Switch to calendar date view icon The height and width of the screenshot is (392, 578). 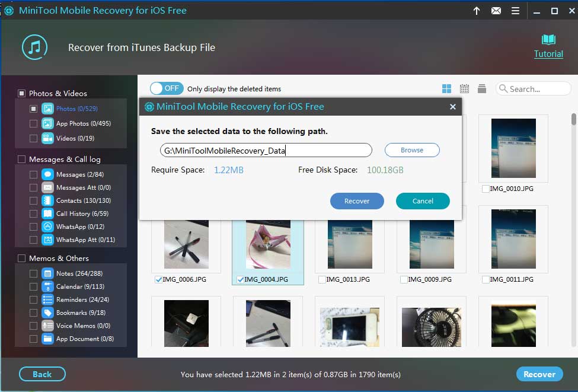464,89
